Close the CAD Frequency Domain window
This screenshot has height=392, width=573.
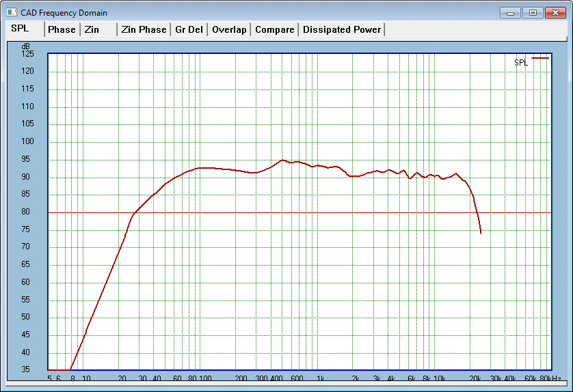pyautogui.click(x=555, y=13)
